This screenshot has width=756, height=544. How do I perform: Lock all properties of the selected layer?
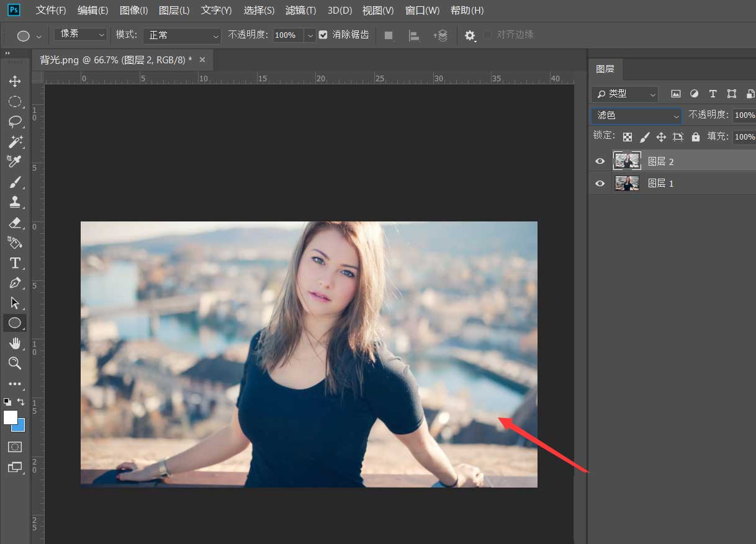click(x=695, y=136)
